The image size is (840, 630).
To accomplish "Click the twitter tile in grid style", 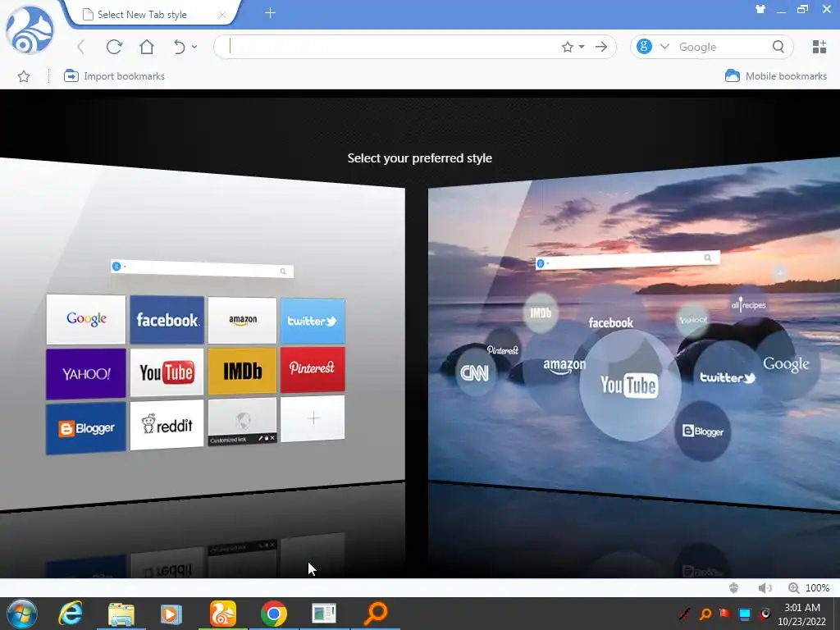I will [313, 321].
